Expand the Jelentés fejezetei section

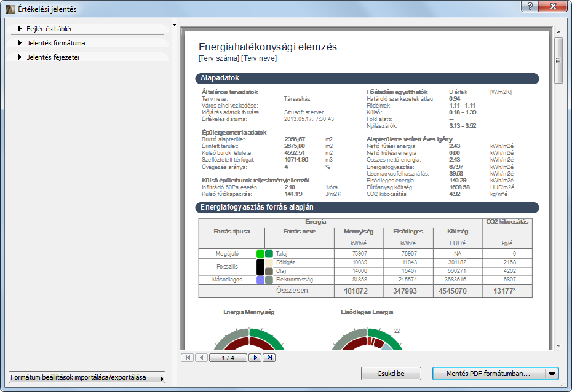tap(87, 57)
